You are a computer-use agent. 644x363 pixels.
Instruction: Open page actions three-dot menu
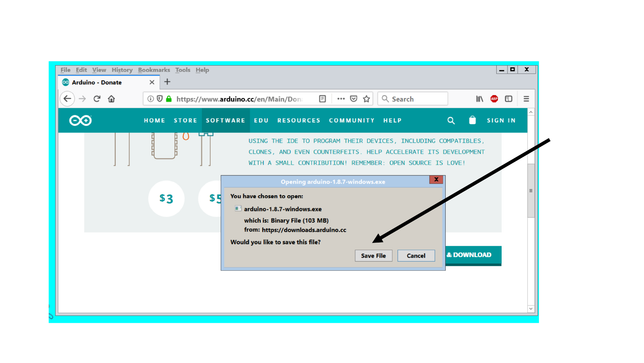tap(341, 99)
